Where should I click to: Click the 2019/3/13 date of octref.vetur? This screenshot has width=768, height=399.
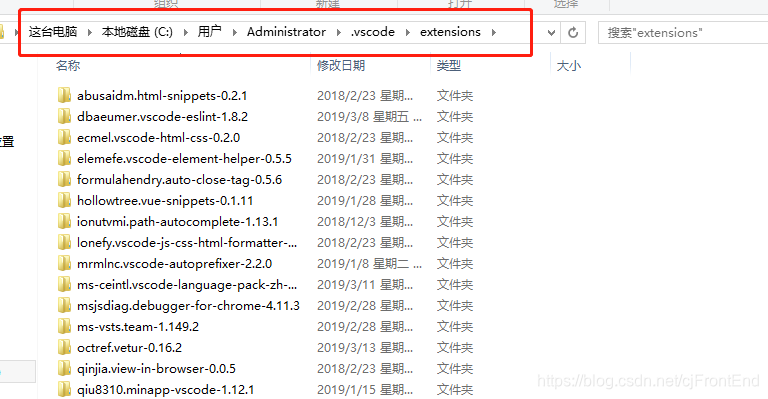tap(365, 348)
